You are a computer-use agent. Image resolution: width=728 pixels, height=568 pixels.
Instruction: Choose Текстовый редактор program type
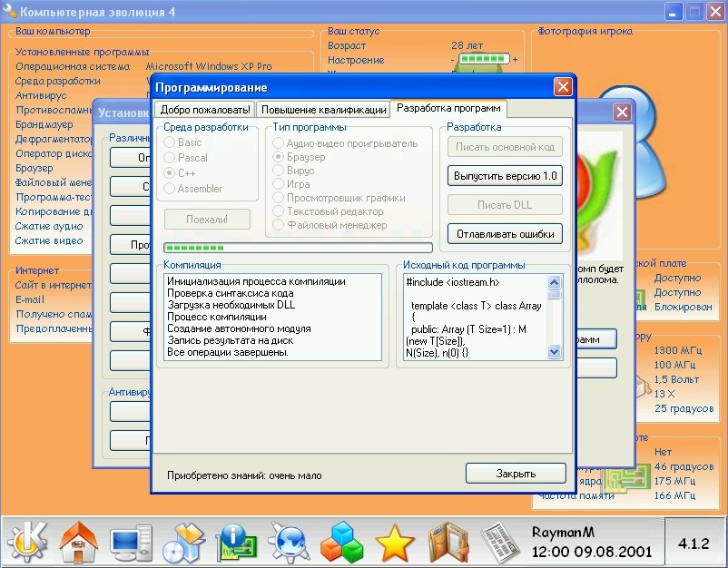[278, 211]
